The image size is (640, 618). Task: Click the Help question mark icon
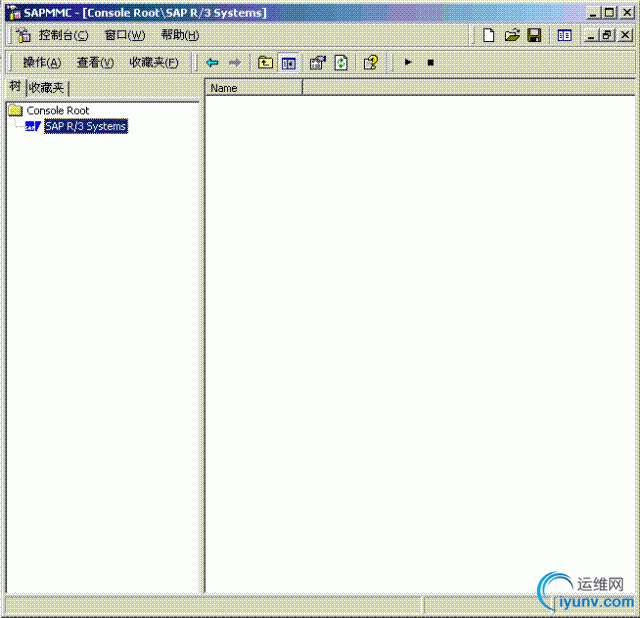pyautogui.click(x=371, y=63)
